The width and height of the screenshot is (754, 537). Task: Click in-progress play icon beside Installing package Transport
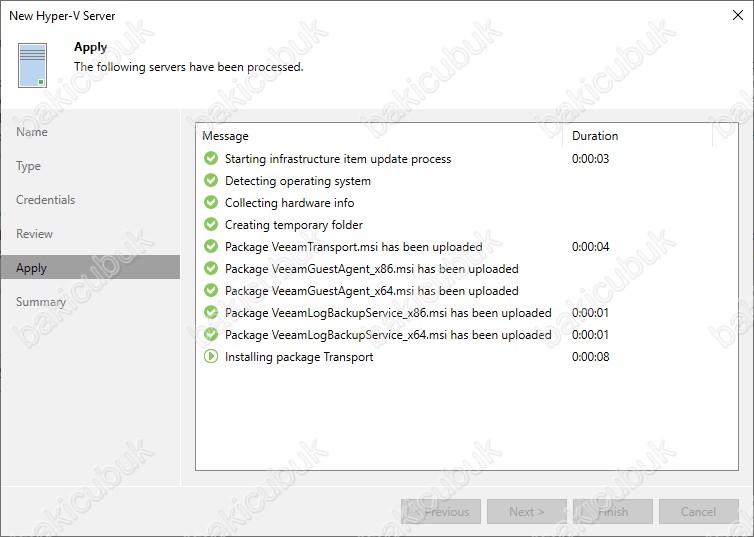coord(211,356)
